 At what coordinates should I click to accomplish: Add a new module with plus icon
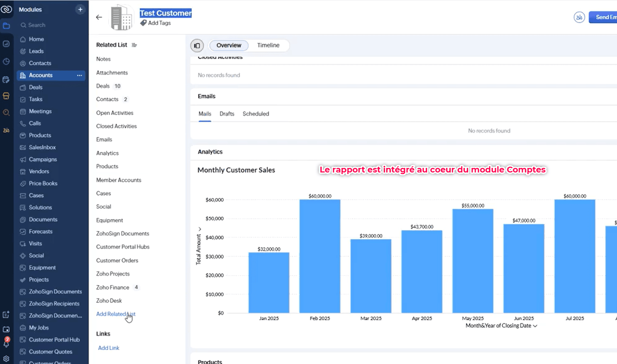80,10
